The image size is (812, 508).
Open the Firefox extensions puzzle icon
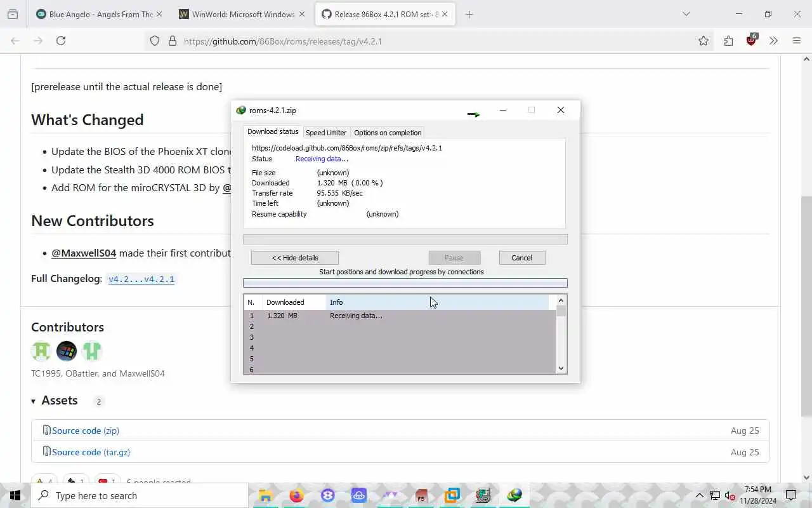pyautogui.click(x=728, y=41)
